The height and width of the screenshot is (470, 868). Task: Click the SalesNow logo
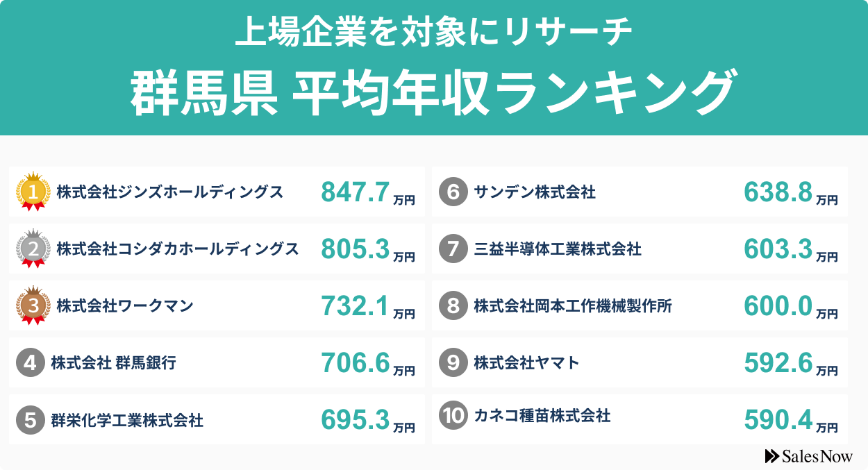point(808,456)
